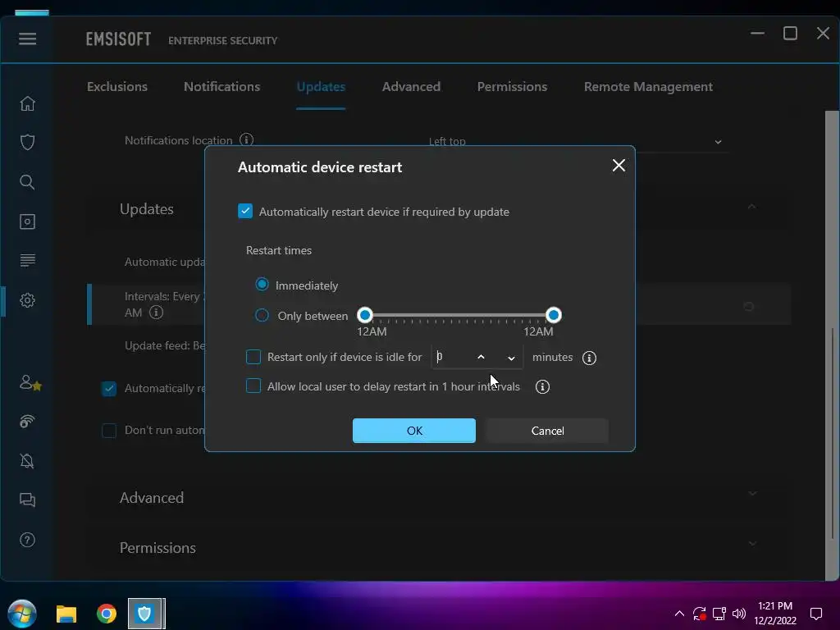Screen dimensions: 840x630
Task: Expand the Advanced section chevron
Action: tap(753, 493)
